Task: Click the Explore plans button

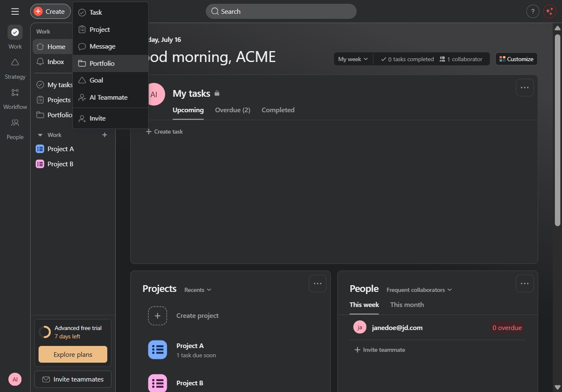Action: [73, 354]
